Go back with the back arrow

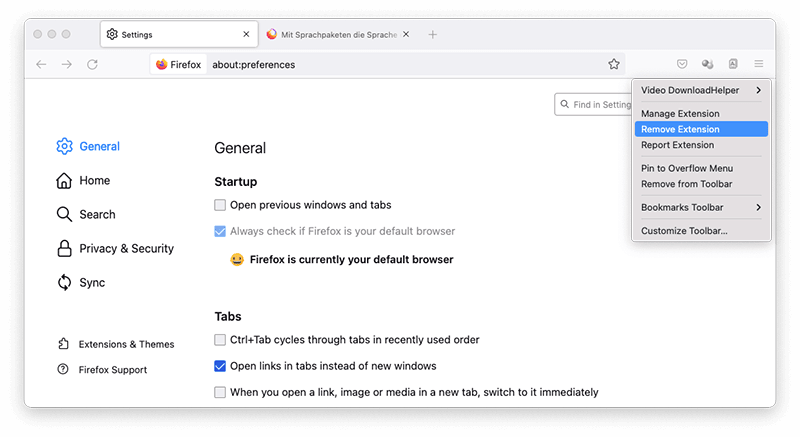(41, 64)
